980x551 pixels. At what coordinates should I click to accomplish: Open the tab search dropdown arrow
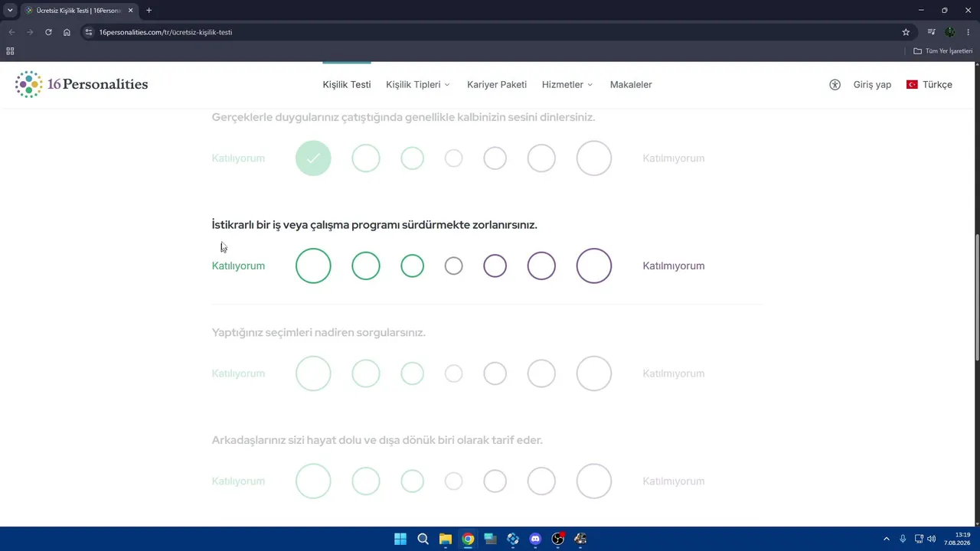(10, 11)
